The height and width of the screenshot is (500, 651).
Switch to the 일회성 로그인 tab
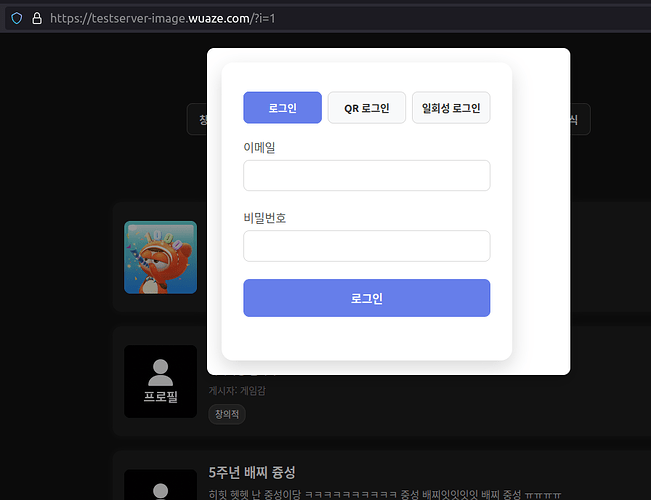[451, 108]
